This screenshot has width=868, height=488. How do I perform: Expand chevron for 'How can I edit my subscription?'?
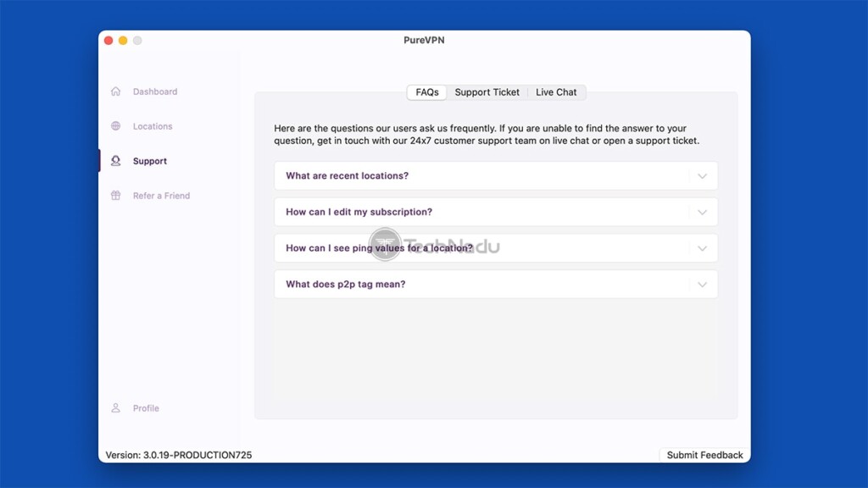(702, 213)
